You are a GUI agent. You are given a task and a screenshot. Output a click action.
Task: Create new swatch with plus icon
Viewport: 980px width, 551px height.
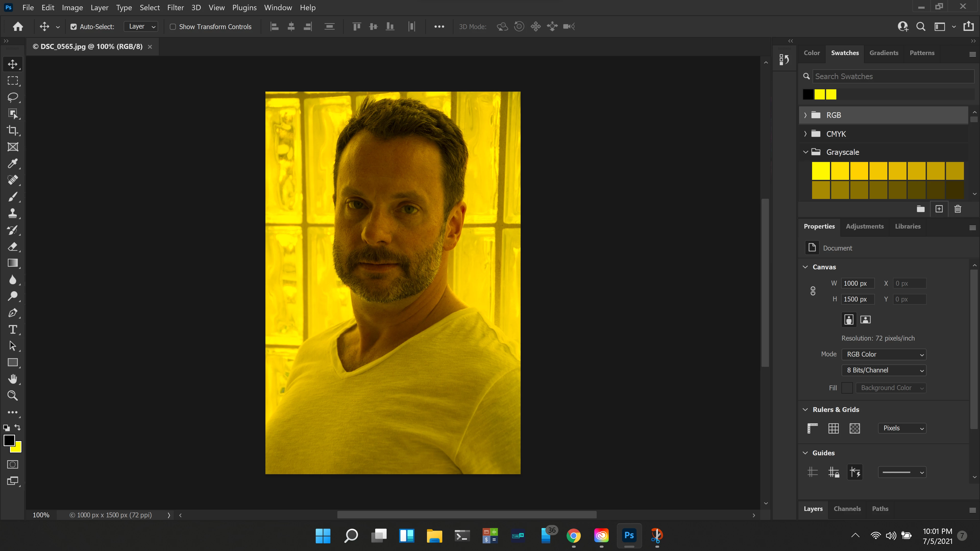pos(939,209)
